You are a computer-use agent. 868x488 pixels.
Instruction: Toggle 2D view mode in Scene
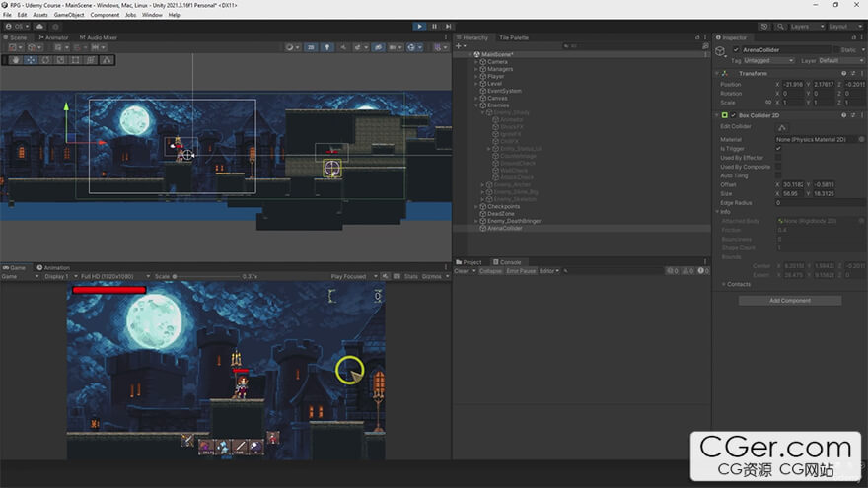tap(311, 47)
